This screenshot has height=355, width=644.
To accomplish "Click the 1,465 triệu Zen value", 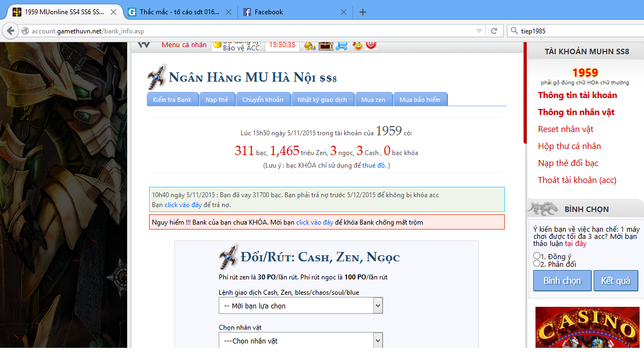I will 284,151.
